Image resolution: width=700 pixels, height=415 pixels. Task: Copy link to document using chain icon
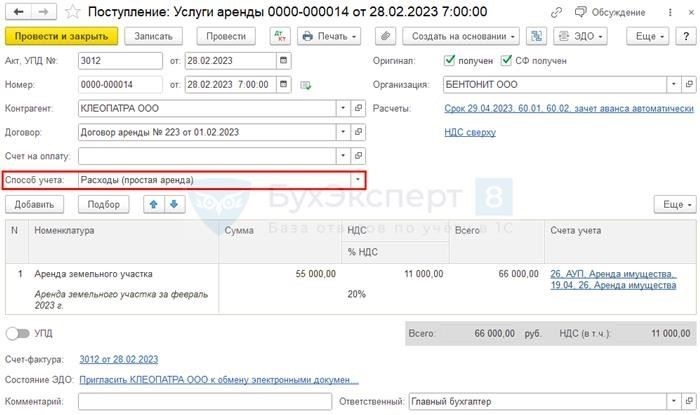coord(556,12)
